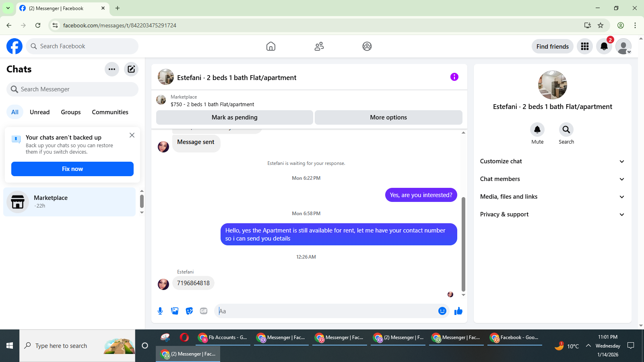
Task: Start a new message with compose icon
Action: [131, 69]
